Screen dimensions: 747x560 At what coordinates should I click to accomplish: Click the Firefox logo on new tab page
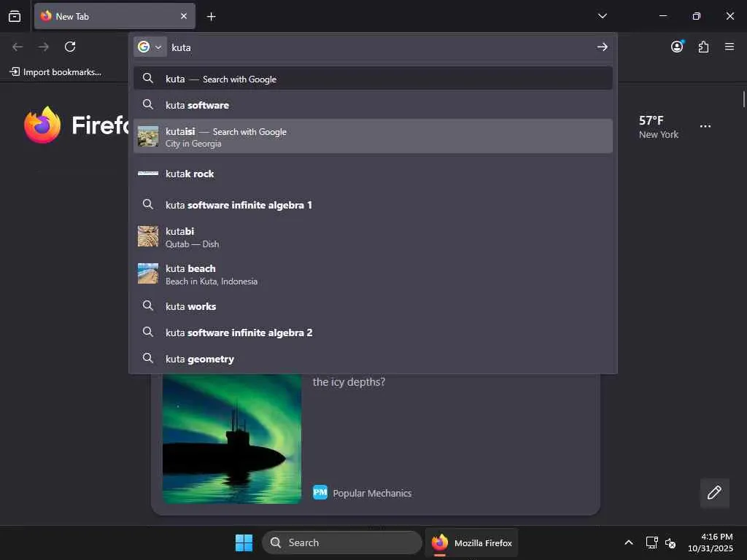(x=42, y=125)
